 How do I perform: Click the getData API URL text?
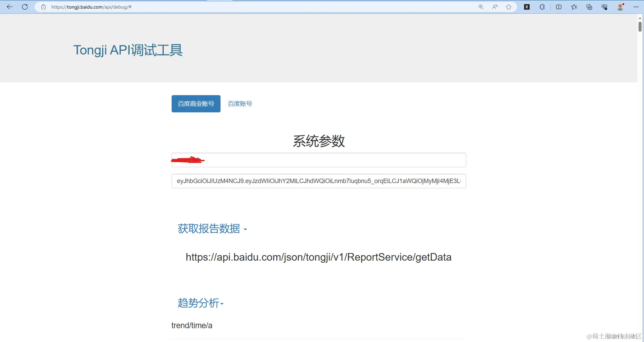click(318, 257)
